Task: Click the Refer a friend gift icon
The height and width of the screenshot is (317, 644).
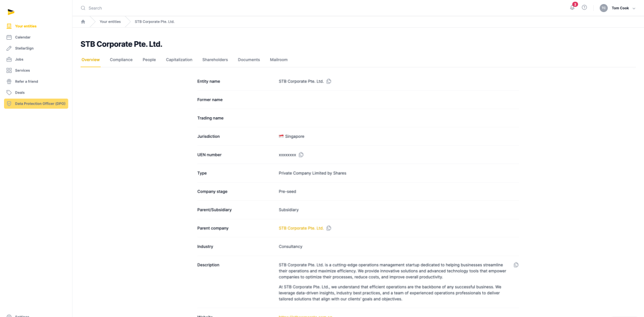Action: click(x=9, y=82)
